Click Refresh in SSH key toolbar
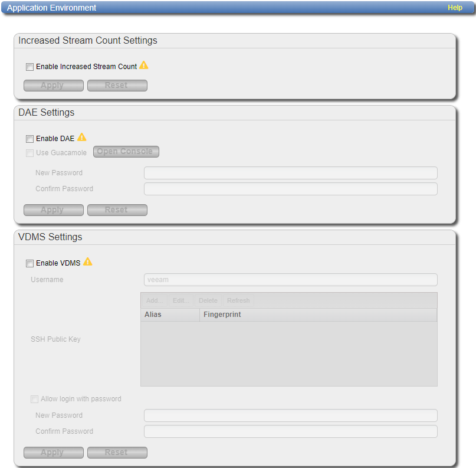Screen dimensions: 476x468 pyautogui.click(x=238, y=300)
